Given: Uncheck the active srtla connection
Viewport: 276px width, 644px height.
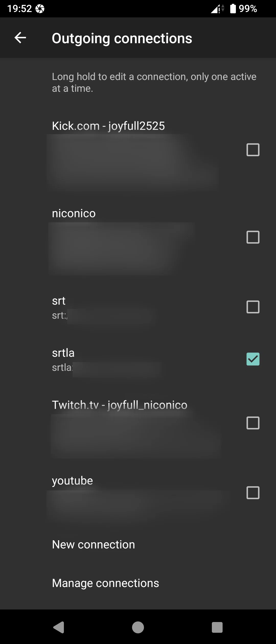Looking at the screenshot, I should tap(253, 359).
